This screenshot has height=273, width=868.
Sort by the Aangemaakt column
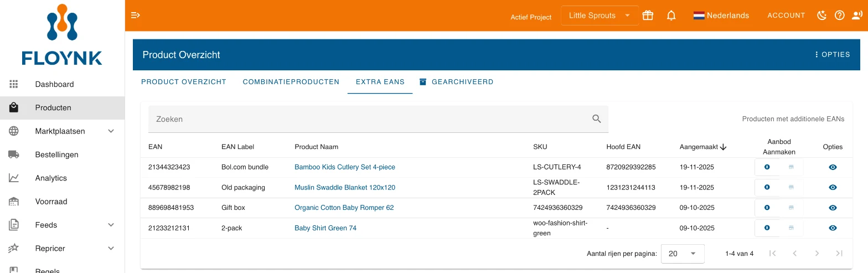tap(702, 147)
